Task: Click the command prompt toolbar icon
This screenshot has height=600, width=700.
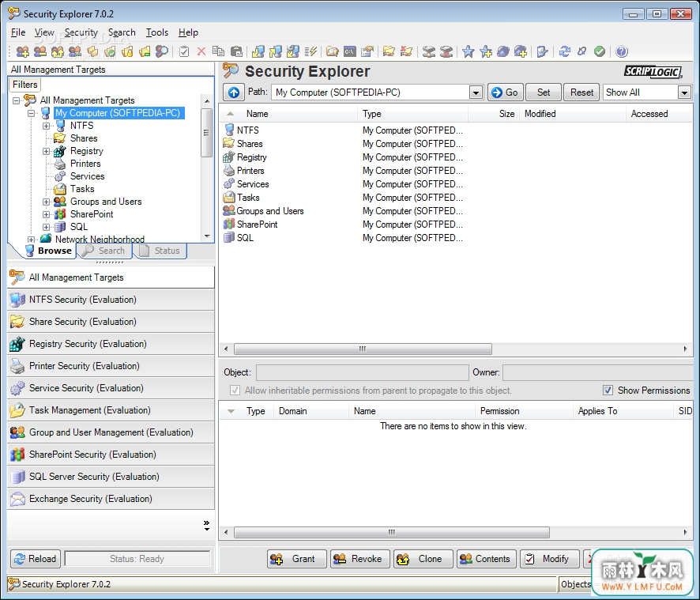Action: click(x=349, y=52)
